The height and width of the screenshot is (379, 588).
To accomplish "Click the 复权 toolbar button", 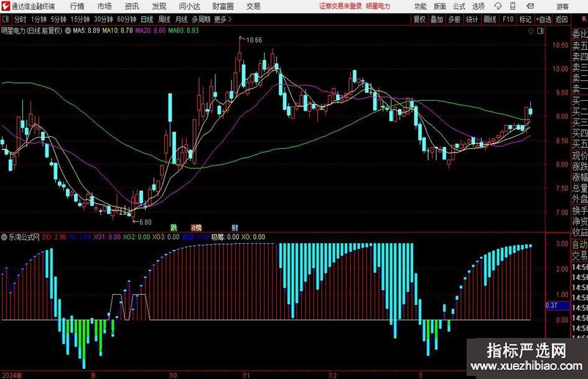I will [x=419, y=19].
